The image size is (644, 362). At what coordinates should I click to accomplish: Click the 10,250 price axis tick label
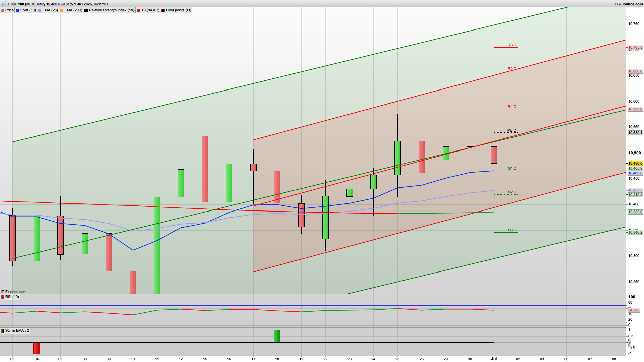634,282
